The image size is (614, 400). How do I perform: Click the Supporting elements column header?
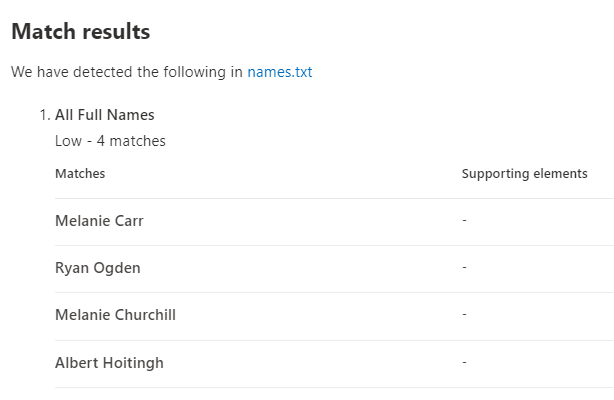click(524, 174)
